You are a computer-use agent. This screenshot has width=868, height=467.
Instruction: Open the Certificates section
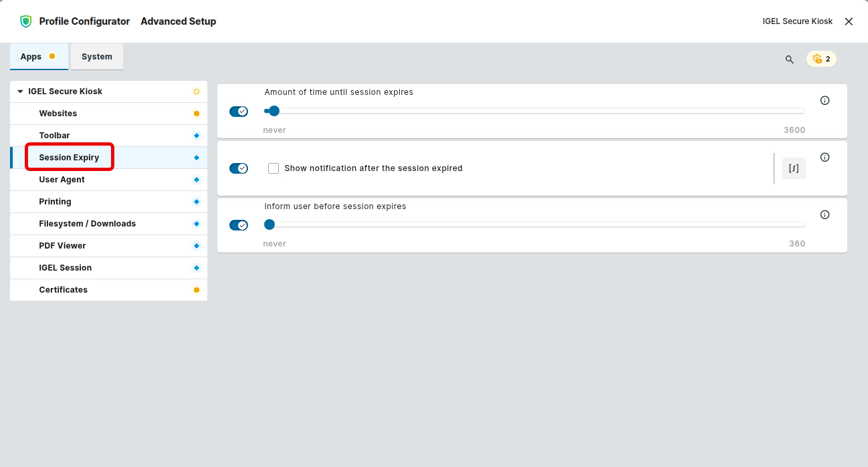(x=64, y=290)
